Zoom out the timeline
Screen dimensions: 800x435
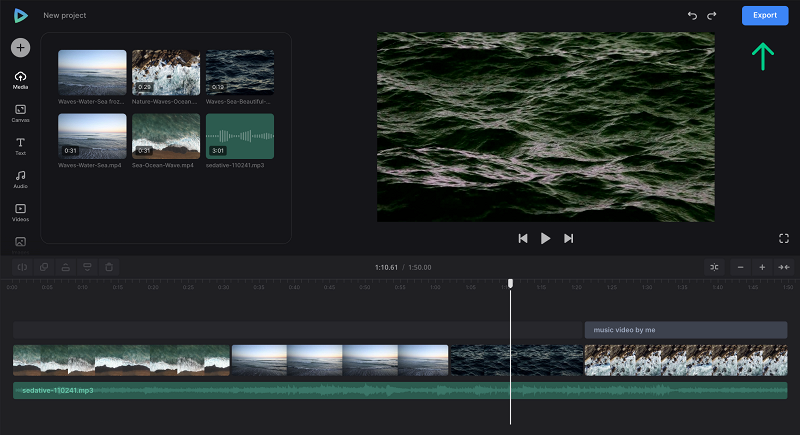click(x=740, y=267)
